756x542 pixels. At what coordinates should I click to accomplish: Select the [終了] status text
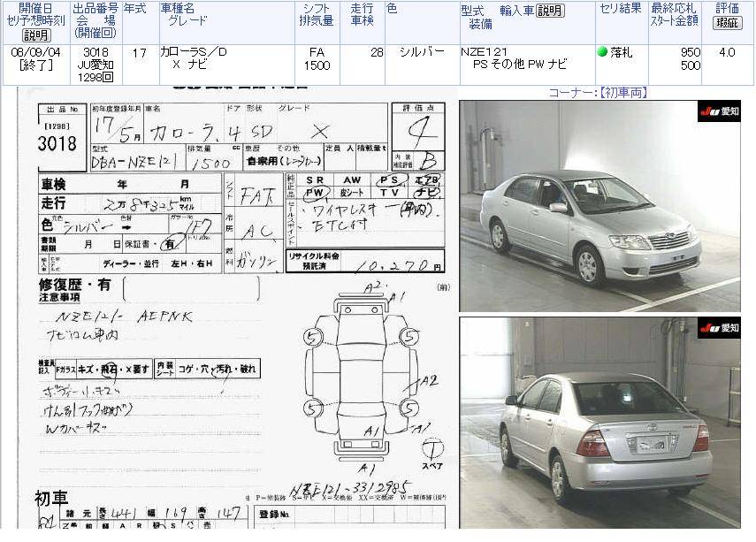click(x=36, y=65)
